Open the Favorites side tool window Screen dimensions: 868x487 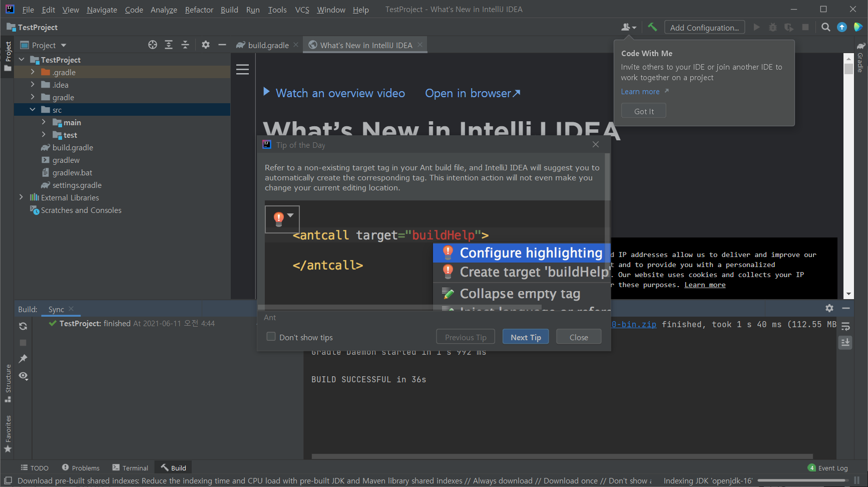[8, 434]
